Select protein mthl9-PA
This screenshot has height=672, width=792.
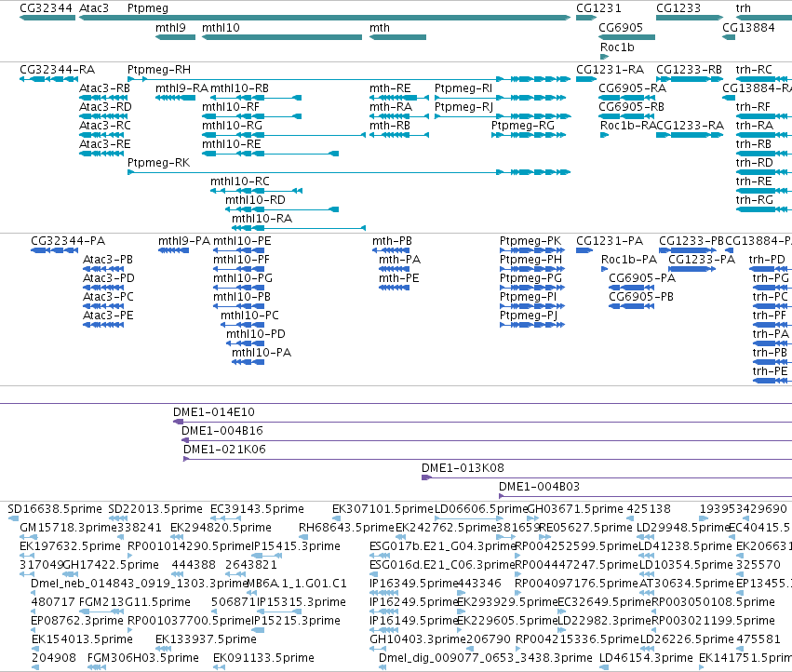[184, 240]
